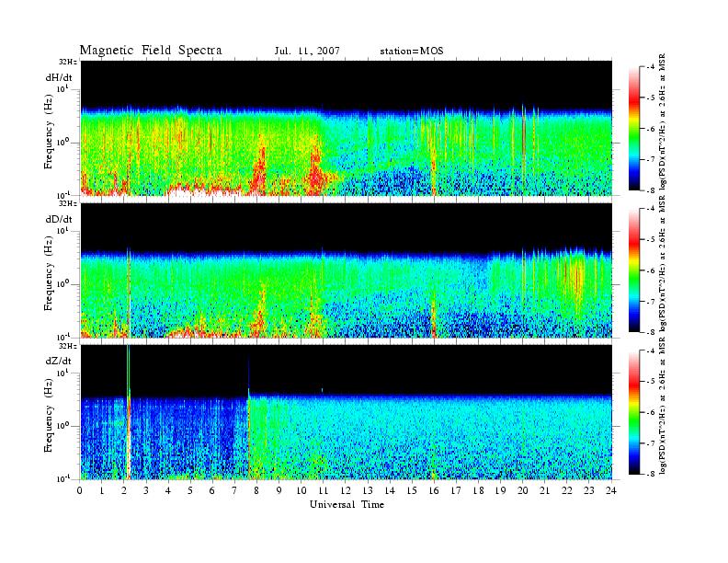Click the time axis tick label "4"
The height and width of the screenshot is (563, 728).
(168, 490)
